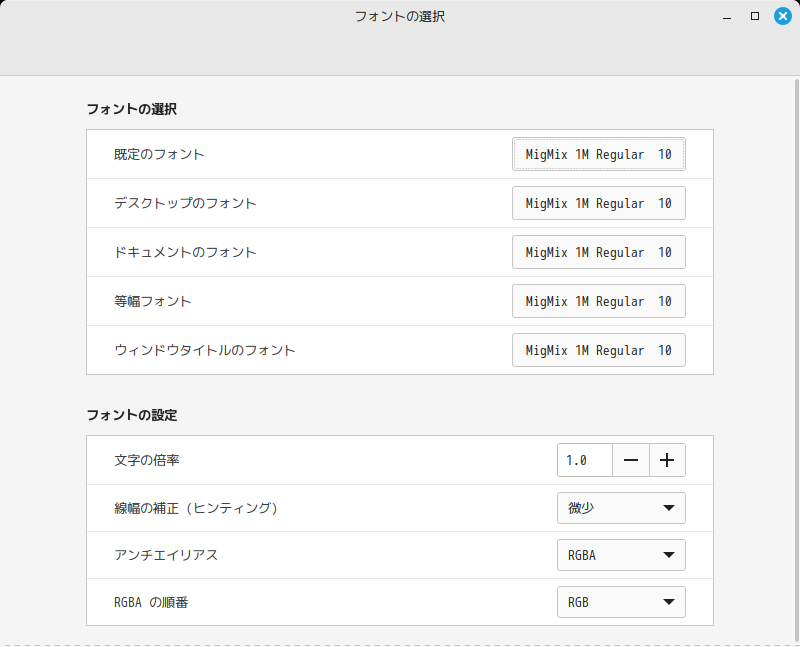The width and height of the screenshot is (800, 647).
Task: Change the デスクトップのフォント setting
Action: pos(598,203)
